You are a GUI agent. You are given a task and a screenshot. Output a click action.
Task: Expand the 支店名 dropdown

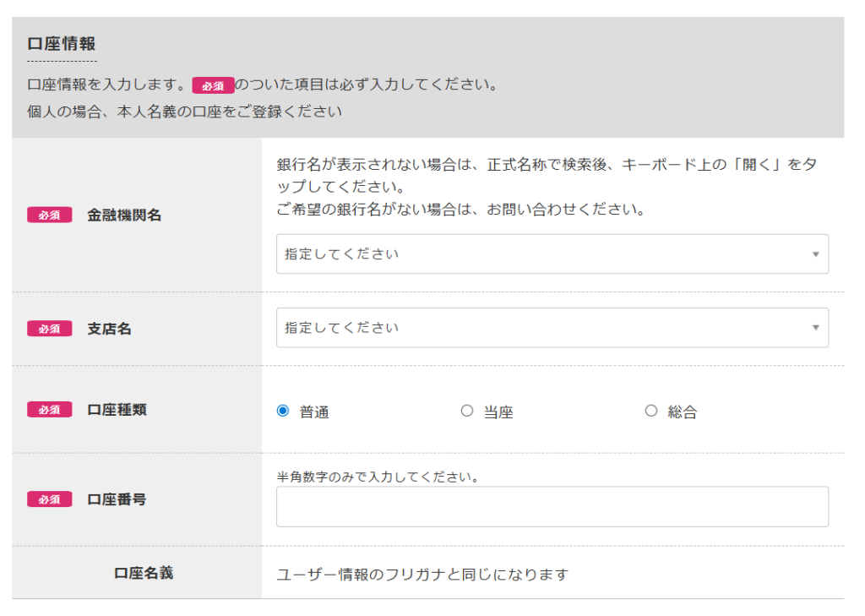541,328
